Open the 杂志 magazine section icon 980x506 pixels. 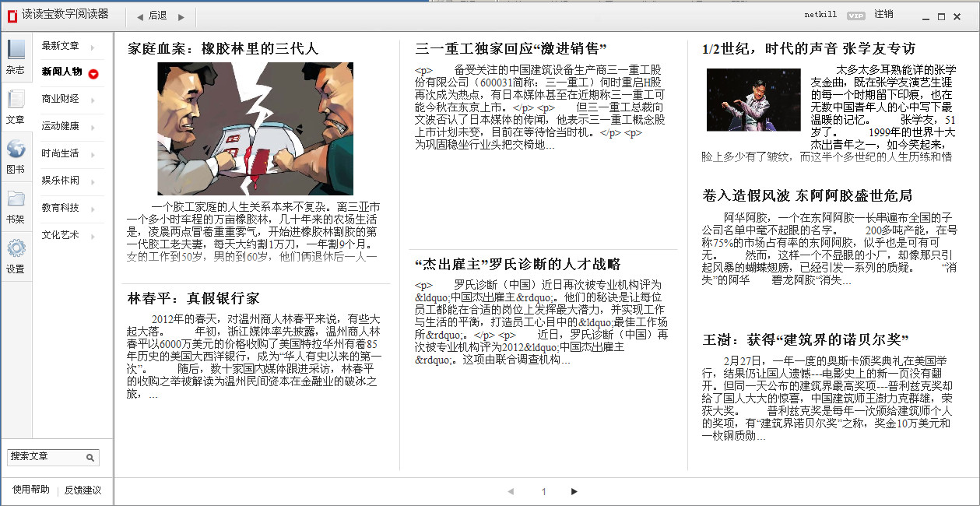(16, 50)
